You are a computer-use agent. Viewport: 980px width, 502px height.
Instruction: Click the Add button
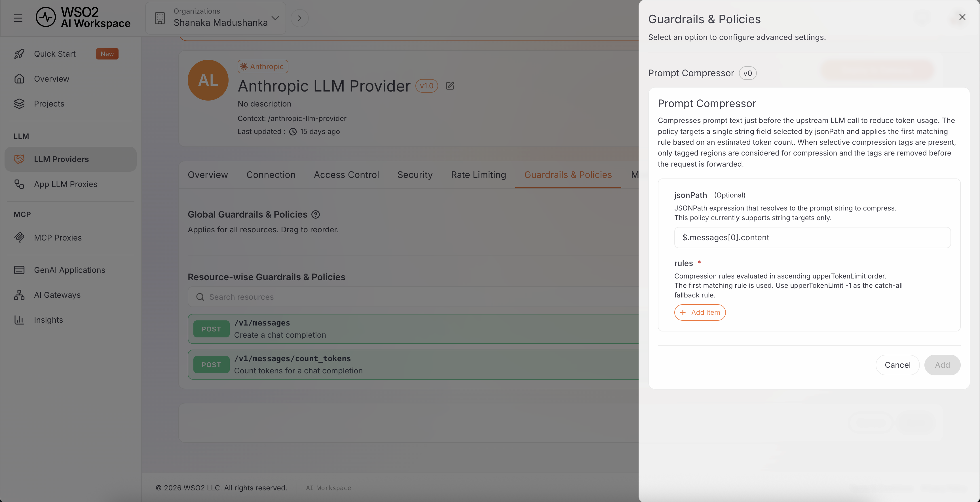point(942,365)
